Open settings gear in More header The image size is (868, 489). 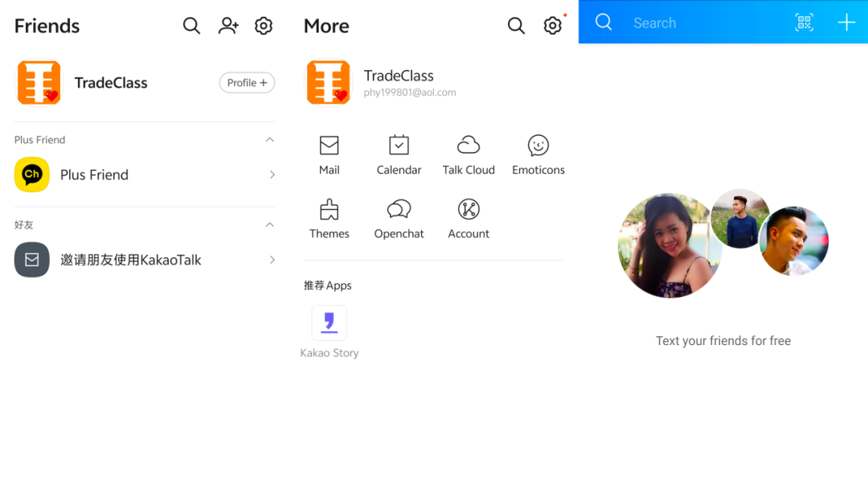point(552,26)
